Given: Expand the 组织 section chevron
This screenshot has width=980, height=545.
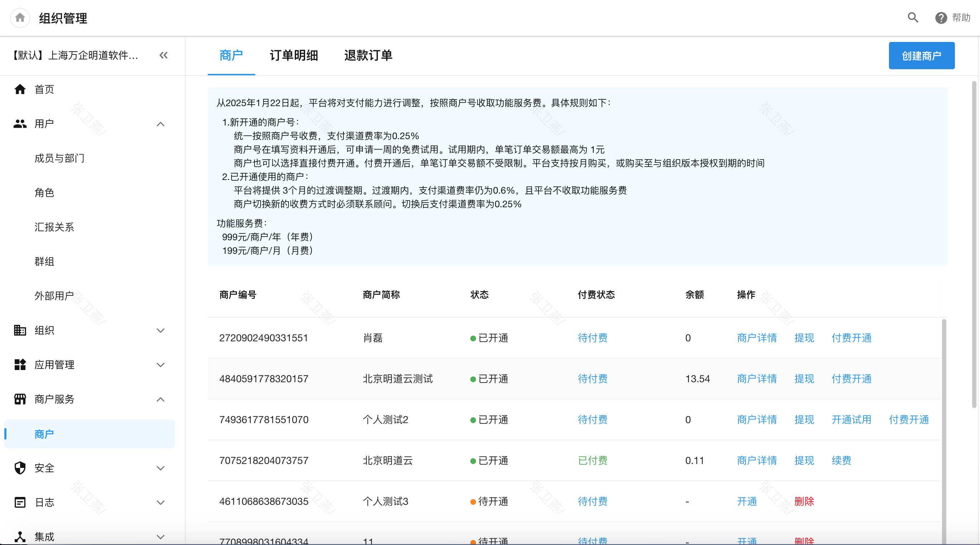Looking at the screenshot, I should (x=161, y=330).
